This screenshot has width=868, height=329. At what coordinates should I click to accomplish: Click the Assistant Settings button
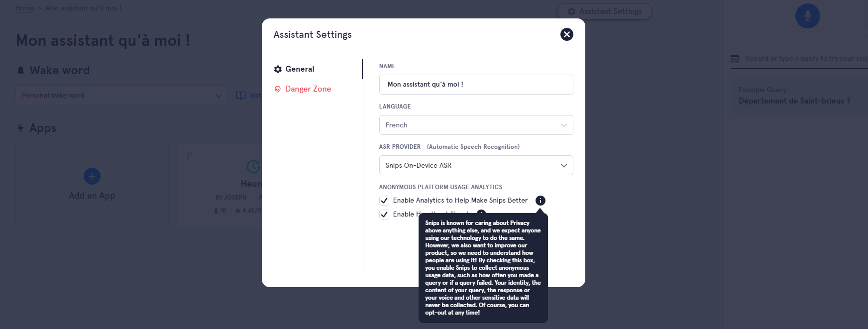604,11
